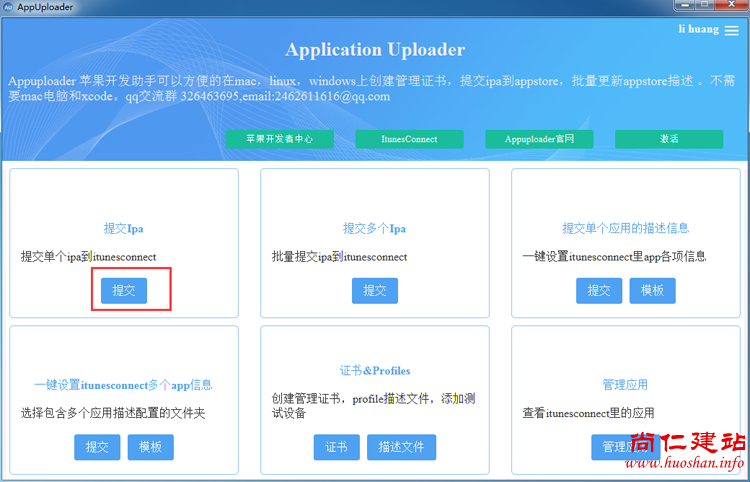Open 模板 in 一键设置itunesconnect多个app信息 card
The width and height of the screenshot is (750, 482).
(150, 447)
